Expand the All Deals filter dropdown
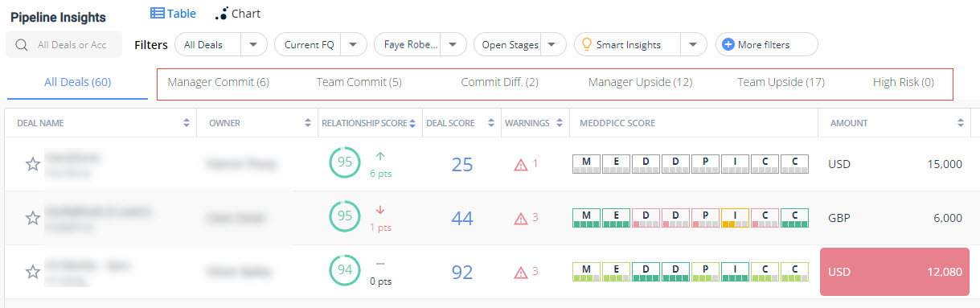This screenshot has height=308, width=980. coord(253,45)
